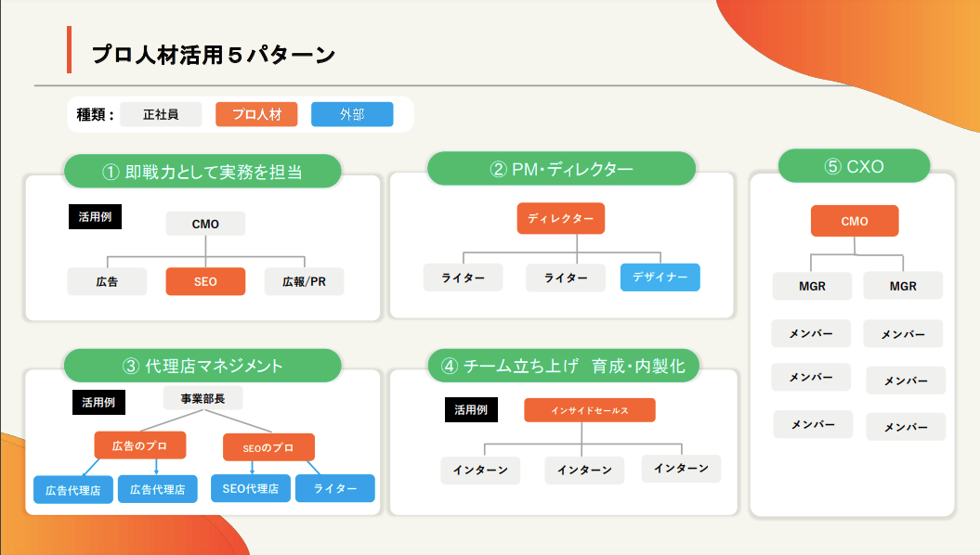Select the ① 即戦力として実務を担当 header

tap(203, 171)
